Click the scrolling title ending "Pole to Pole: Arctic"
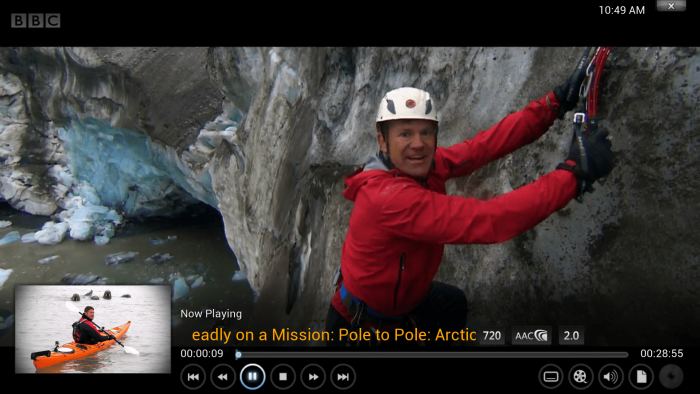The height and width of the screenshot is (394, 700). click(x=334, y=335)
